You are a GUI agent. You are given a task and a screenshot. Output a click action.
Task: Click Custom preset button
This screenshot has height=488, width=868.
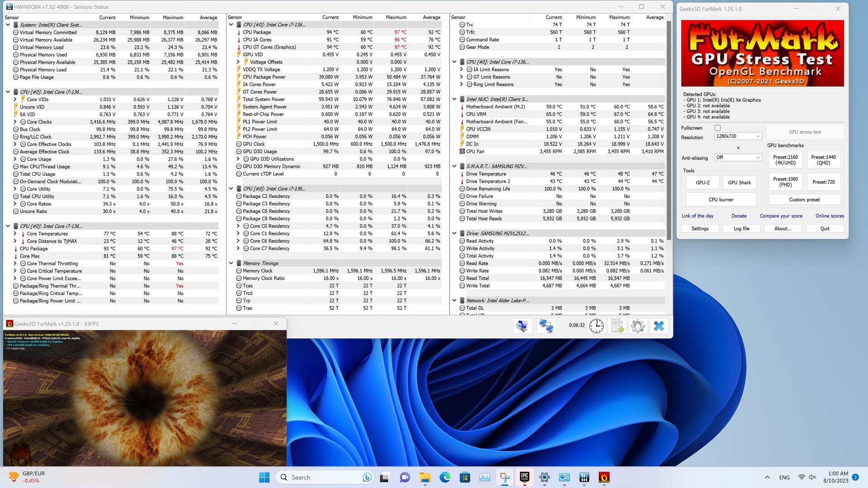804,199
